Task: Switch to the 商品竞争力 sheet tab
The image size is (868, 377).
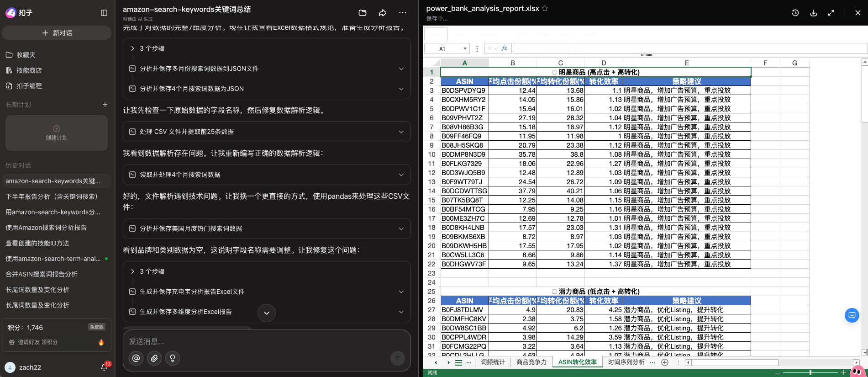Action: click(531, 362)
